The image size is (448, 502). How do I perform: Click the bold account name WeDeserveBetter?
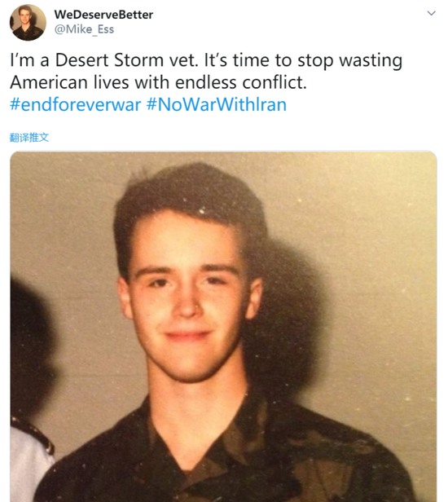[x=103, y=15]
